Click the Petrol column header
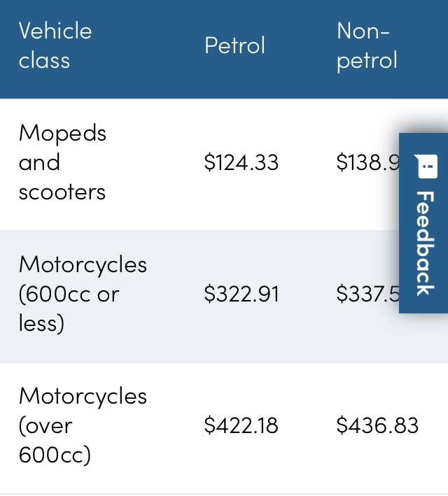The image size is (448, 496). coord(234,45)
